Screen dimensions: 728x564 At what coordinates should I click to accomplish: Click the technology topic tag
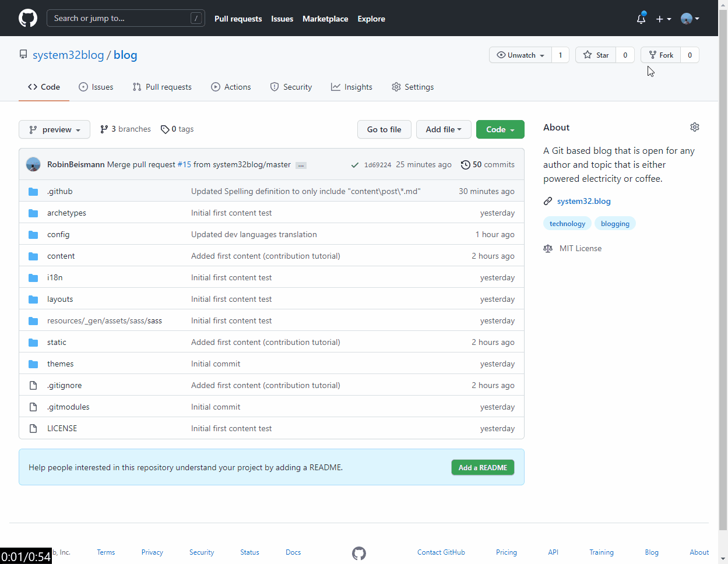tap(568, 224)
